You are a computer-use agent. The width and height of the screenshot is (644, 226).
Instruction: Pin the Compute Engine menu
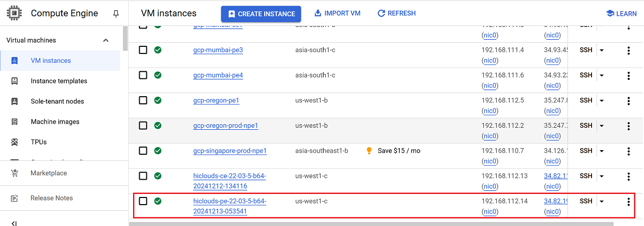coord(116,14)
